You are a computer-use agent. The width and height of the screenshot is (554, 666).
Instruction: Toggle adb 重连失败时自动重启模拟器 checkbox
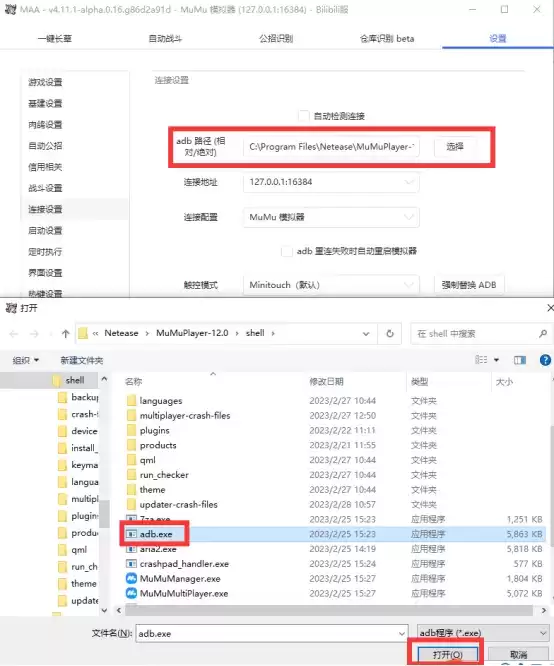[287, 251]
